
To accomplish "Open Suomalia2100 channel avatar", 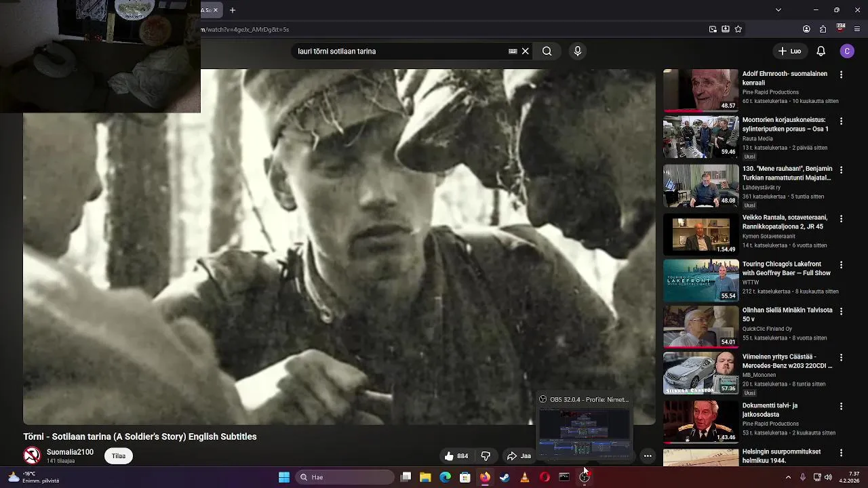I will click(x=32, y=455).
